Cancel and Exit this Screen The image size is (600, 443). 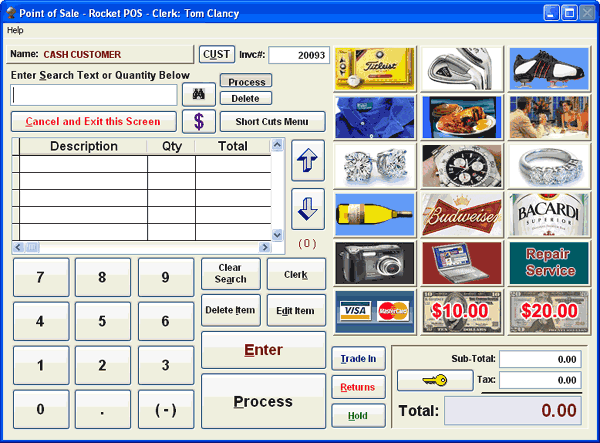[94, 122]
